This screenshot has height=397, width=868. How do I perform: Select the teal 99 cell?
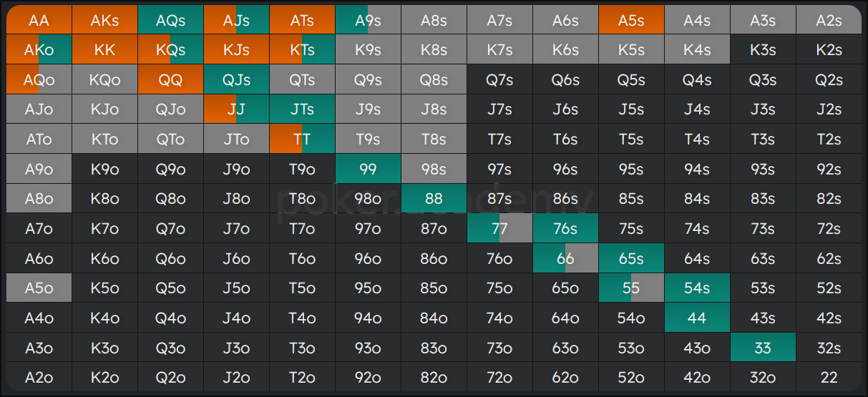click(x=368, y=169)
